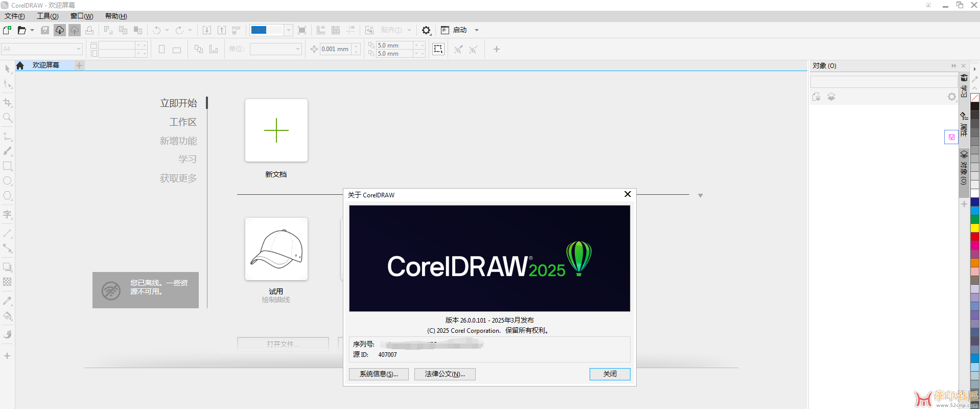Select 新增功能 in welcome navigation
The width and height of the screenshot is (980, 409).
click(x=178, y=141)
